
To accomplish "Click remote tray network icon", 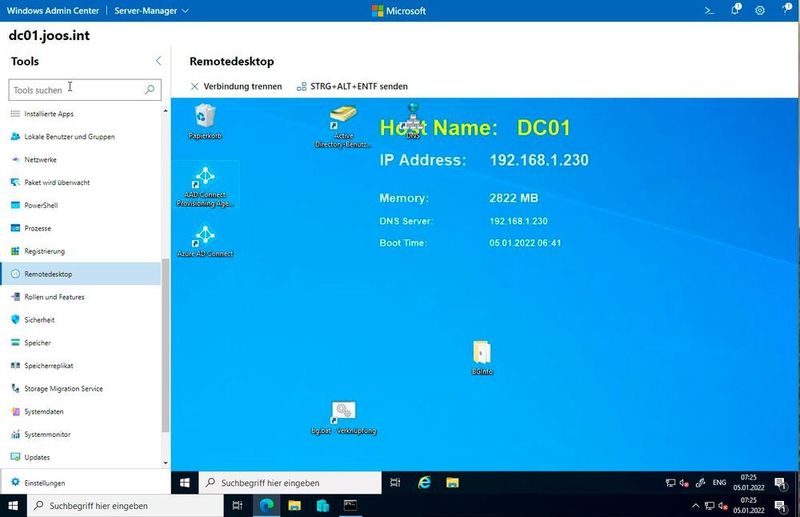I will pos(670,482).
